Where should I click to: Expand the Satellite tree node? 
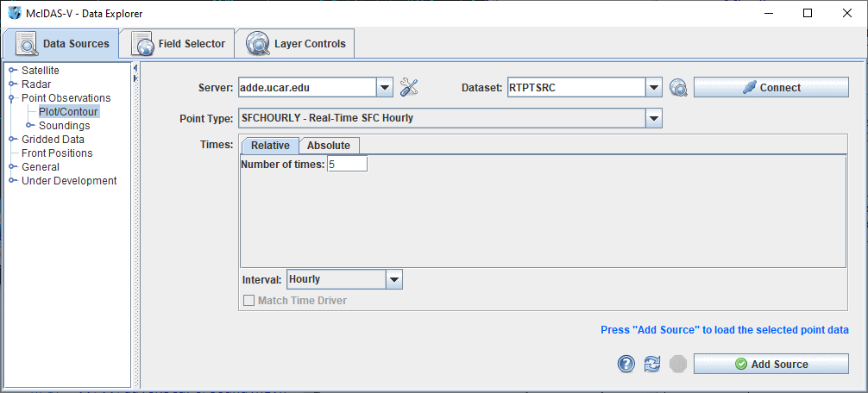pos(12,70)
